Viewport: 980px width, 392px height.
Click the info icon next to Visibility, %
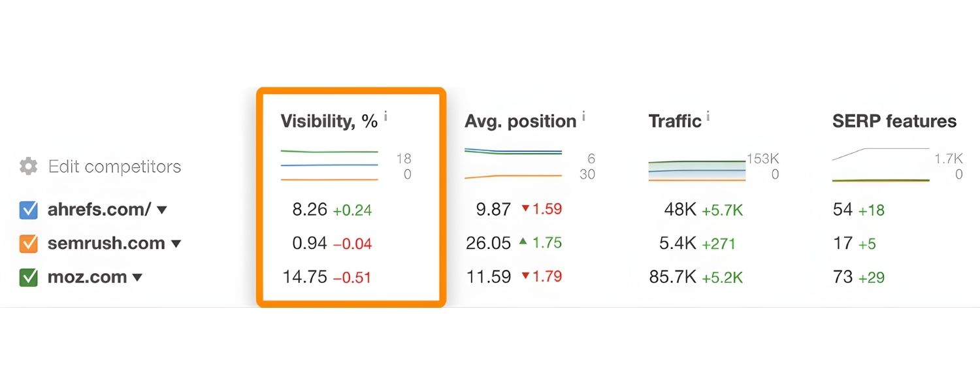click(385, 117)
